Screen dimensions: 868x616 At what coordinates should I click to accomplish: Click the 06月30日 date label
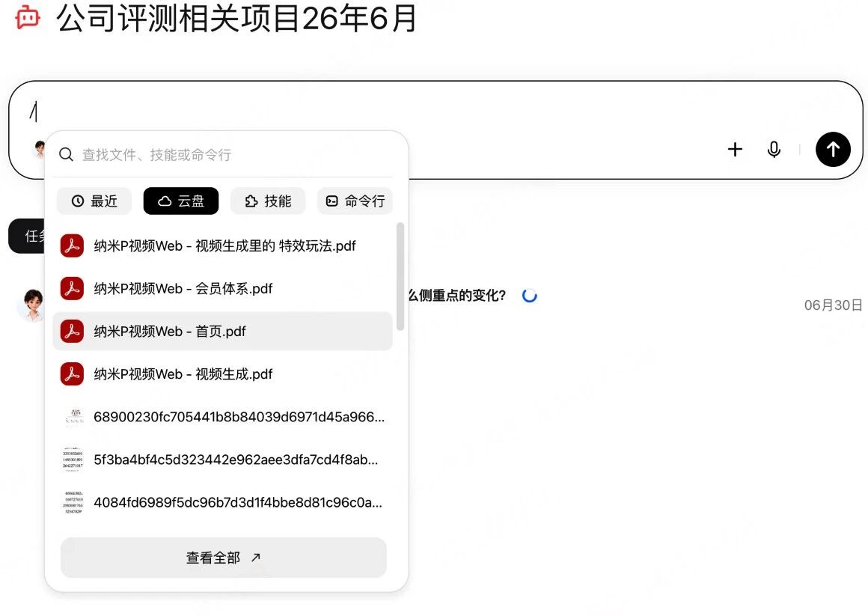coord(833,305)
